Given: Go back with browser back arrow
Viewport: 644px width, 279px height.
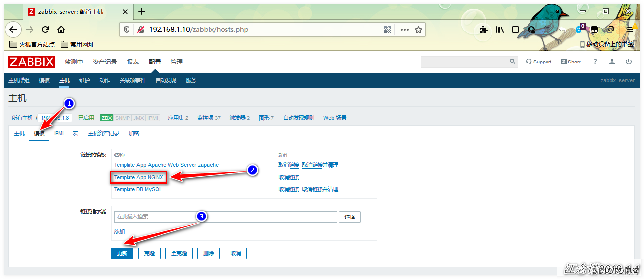Looking at the screenshot, I should (x=13, y=30).
